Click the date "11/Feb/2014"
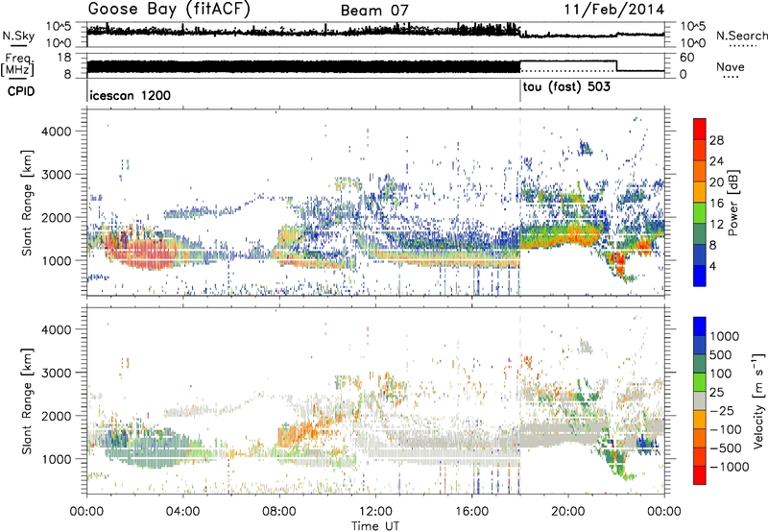768x532 pixels. coord(614,10)
